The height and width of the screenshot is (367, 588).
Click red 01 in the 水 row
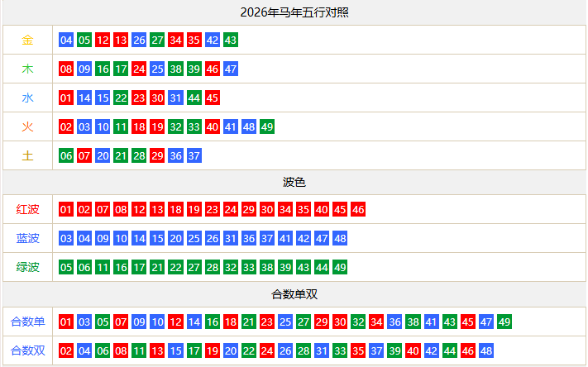[66, 98]
